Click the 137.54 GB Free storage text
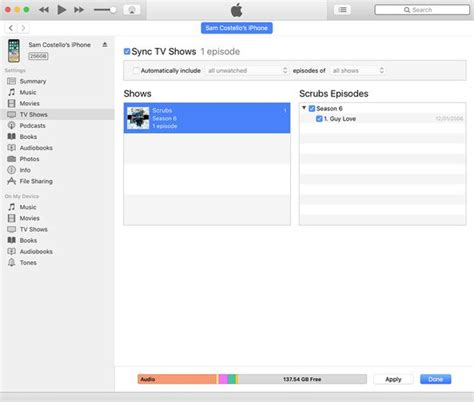 [302, 379]
